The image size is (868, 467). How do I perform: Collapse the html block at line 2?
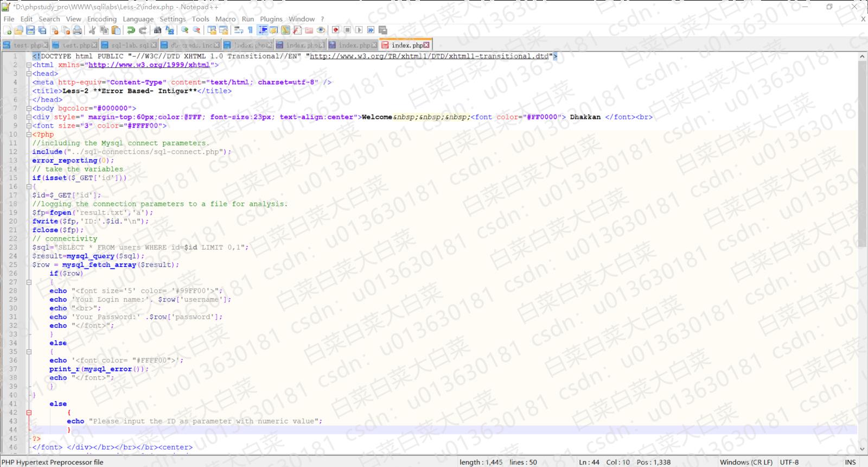pos(29,65)
